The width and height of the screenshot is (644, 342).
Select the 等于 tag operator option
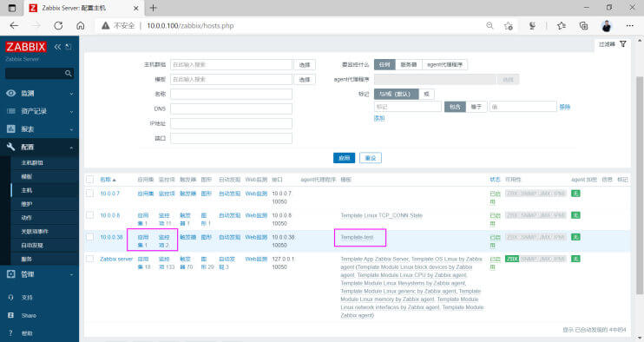point(476,107)
